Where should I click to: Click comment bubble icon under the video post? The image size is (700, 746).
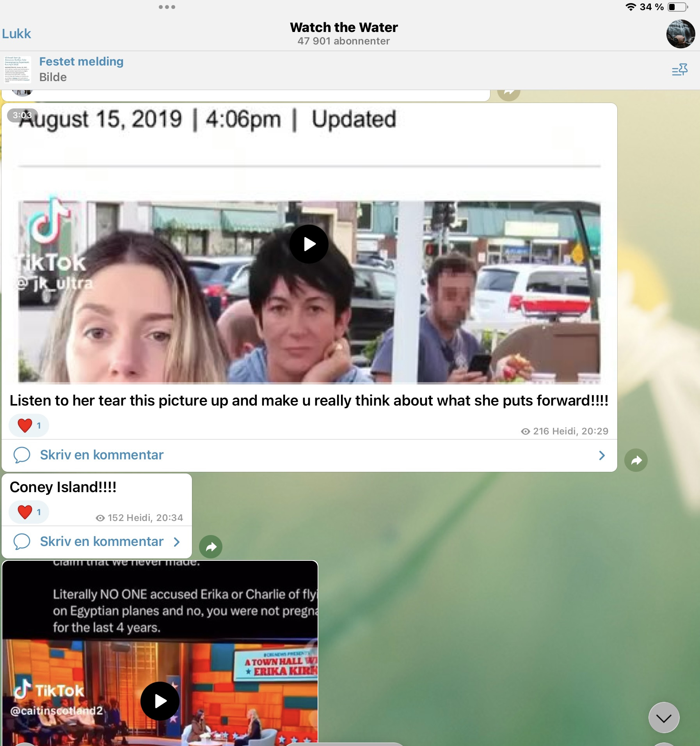pyautogui.click(x=22, y=455)
